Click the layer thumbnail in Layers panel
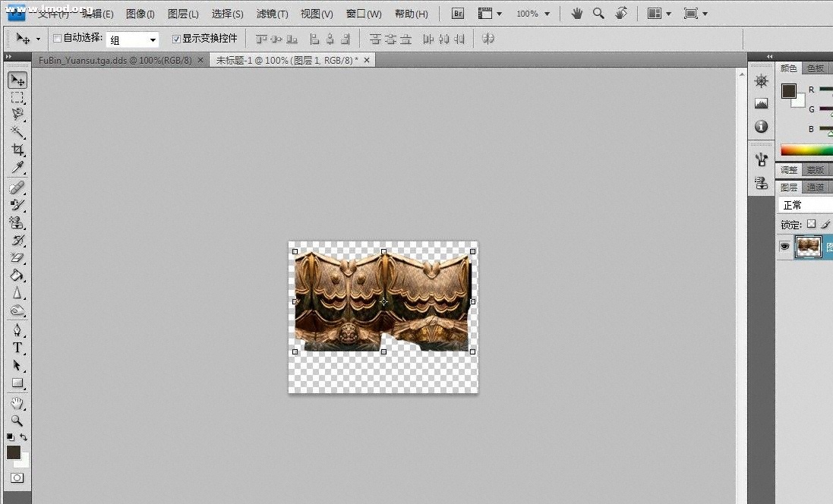The image size is (833, 504). pos(808,247)
